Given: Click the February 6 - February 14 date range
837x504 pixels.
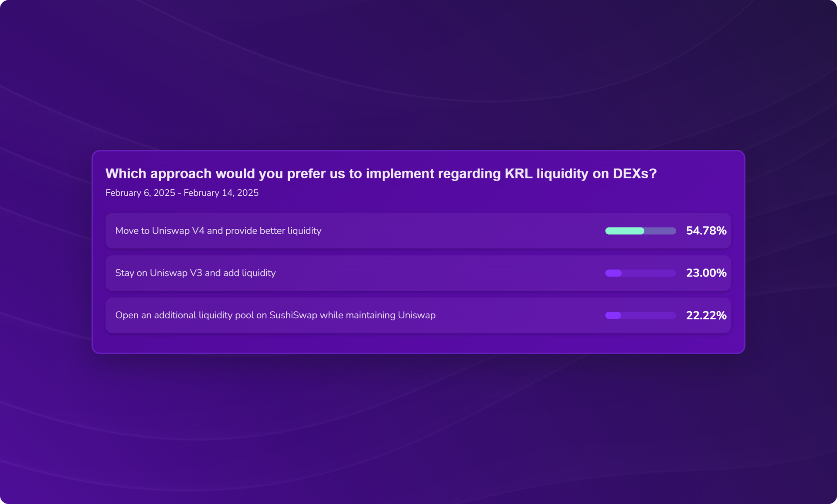Looking at the screenshot, I should pos(182,193).
